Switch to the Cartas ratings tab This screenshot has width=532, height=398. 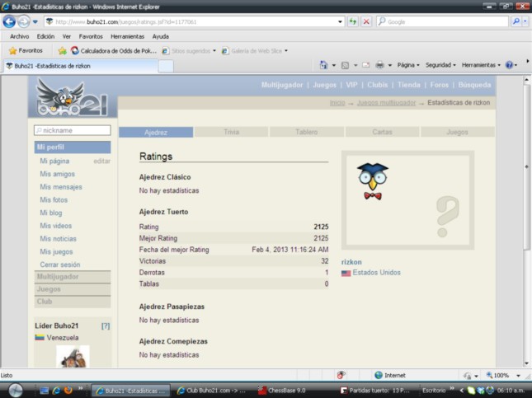383,132
